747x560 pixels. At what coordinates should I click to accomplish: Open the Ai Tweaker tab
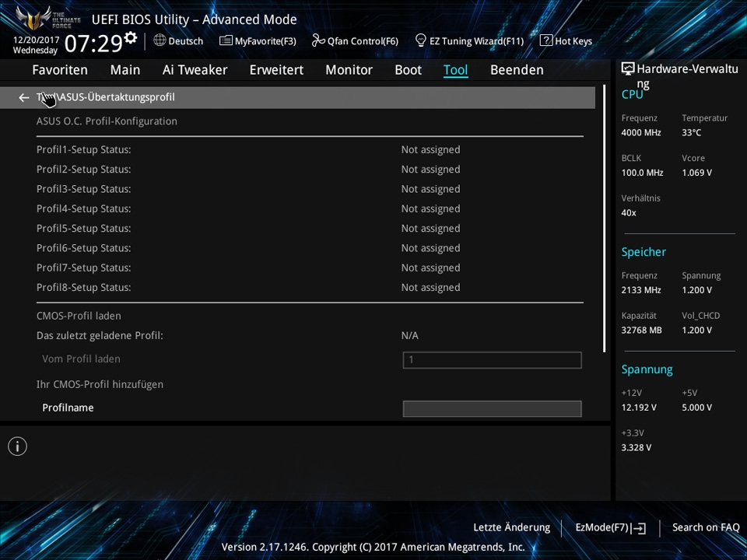click(195, 70)
